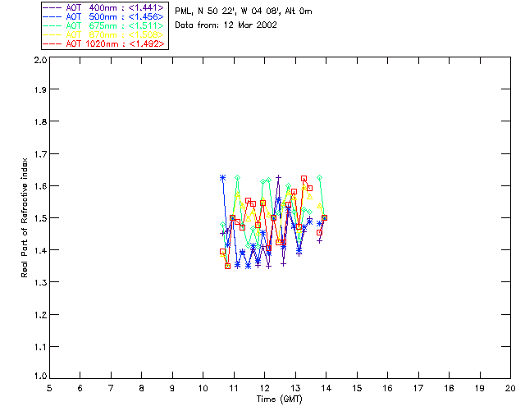525x420 pixels.
Task: Click the y-axis label 2.0
Action: [x=40, y=60]
